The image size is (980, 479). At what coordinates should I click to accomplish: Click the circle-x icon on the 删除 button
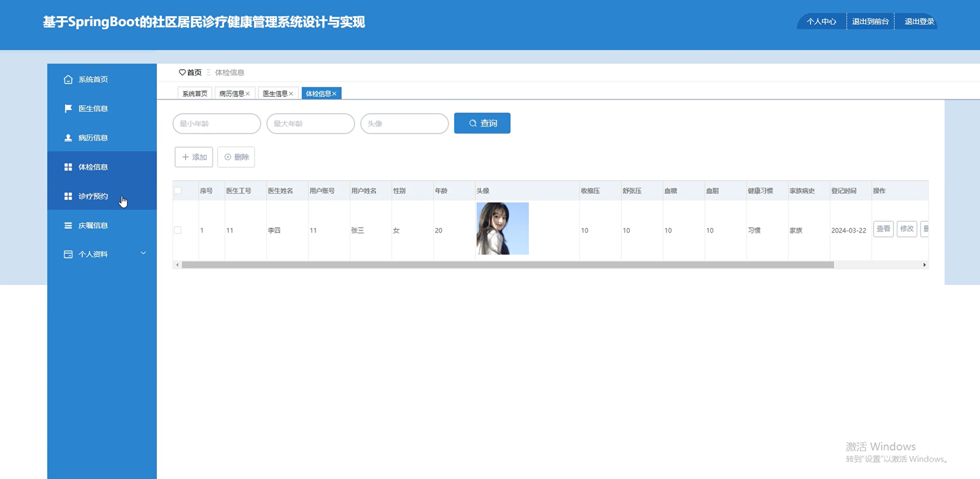pyautogui.click(x=227, y=157)
